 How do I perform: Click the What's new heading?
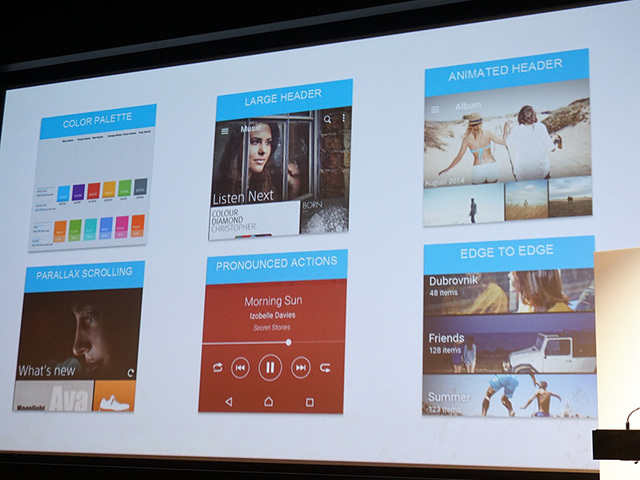pyautogui.click(x=47, y=371)
